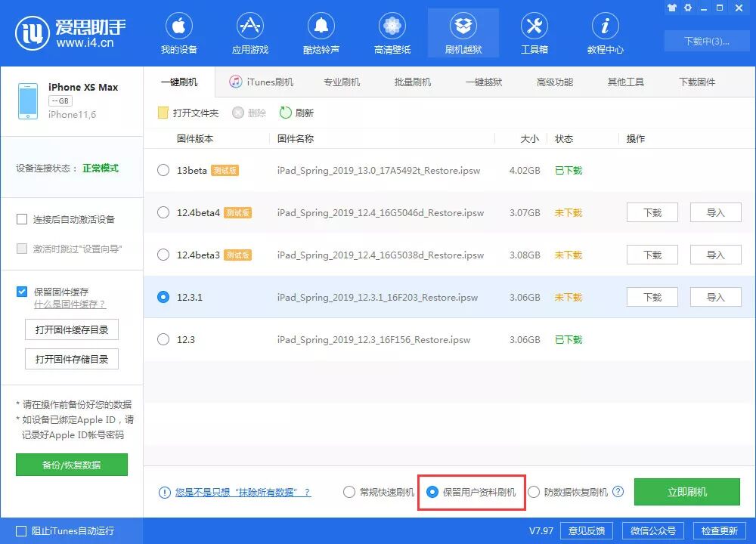The width and height of the screenshot is (756, 544).
Task: Select firmware 12.3 radio button
Action: tap(163, 340)
